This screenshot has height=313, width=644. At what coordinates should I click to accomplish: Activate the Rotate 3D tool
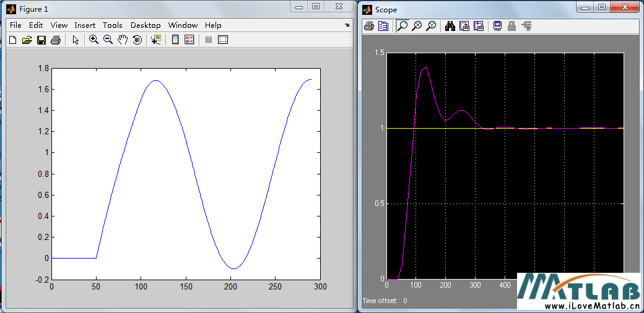tap(137, 40)
